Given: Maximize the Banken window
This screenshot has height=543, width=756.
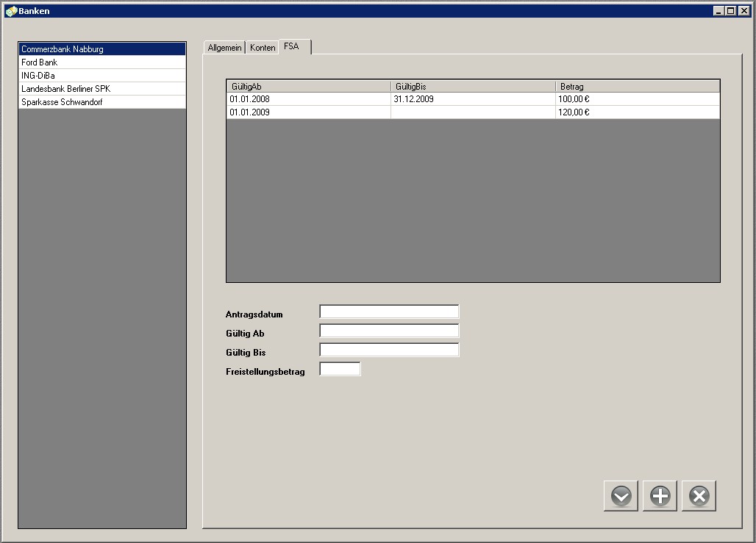Looking at the screenshot, I should click(731, 10).
